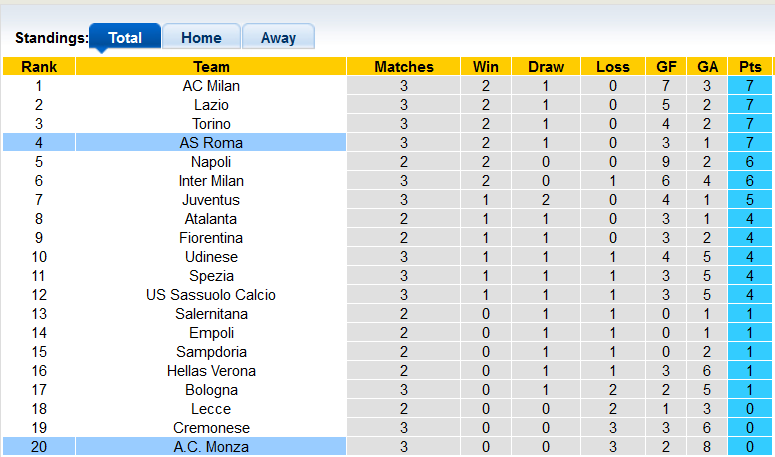775x457 pixels.
Task: Click the Hellas Verona team name
Action: (211, 371)
